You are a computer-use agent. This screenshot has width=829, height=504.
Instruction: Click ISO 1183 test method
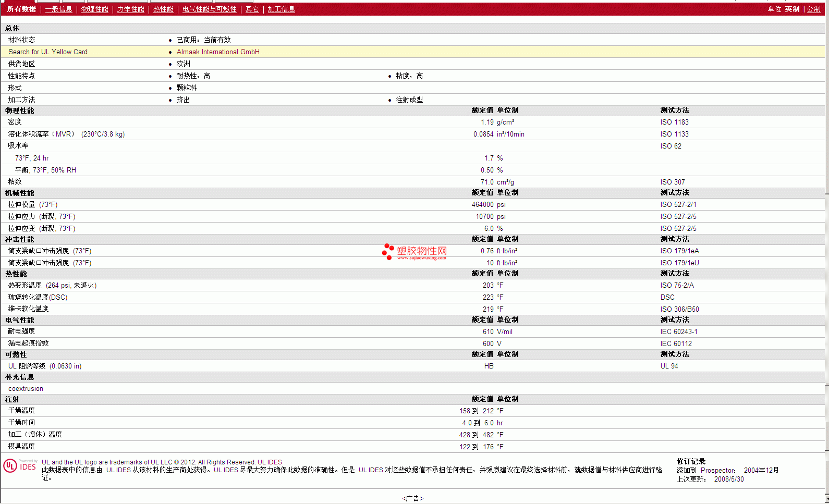pos(675,122)
